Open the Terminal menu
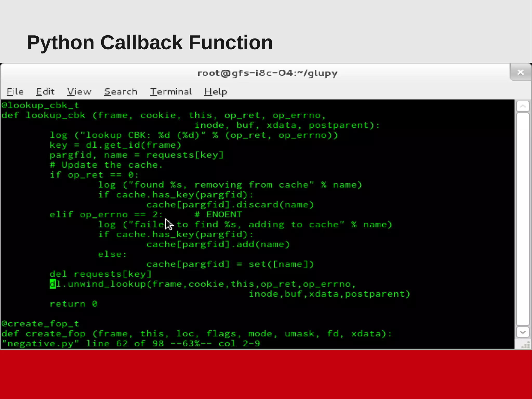The height and width of the screenshot is (399, 532). 171,91
